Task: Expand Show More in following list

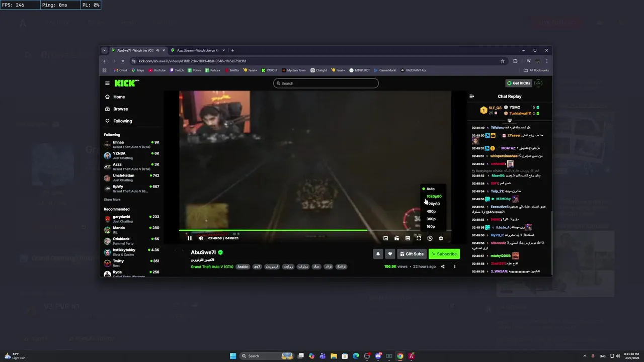Action: [112, 200]
